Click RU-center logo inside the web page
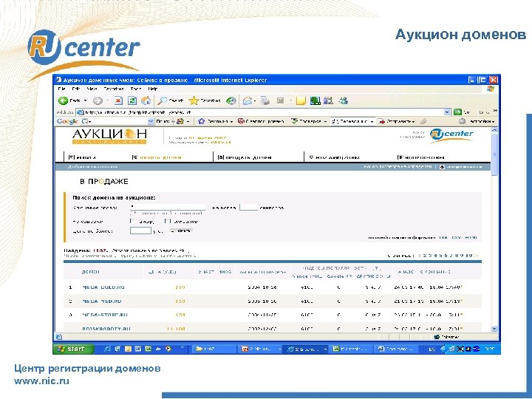The image size is (532, 399). point(451,134)
